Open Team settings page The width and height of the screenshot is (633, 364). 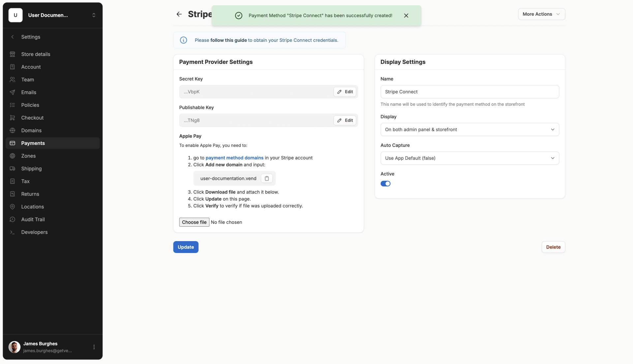(x=53, y=79)
